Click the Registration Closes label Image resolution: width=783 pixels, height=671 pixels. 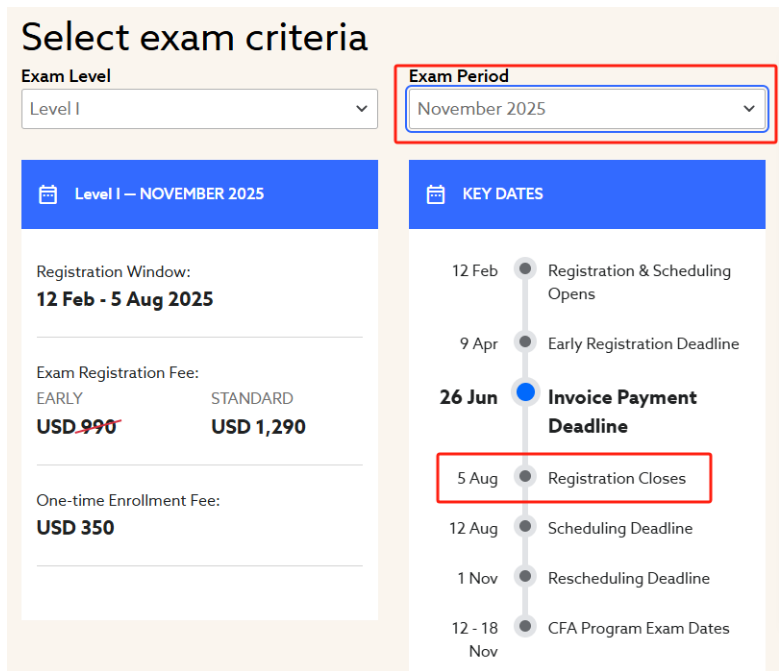[x=617, y=478]
